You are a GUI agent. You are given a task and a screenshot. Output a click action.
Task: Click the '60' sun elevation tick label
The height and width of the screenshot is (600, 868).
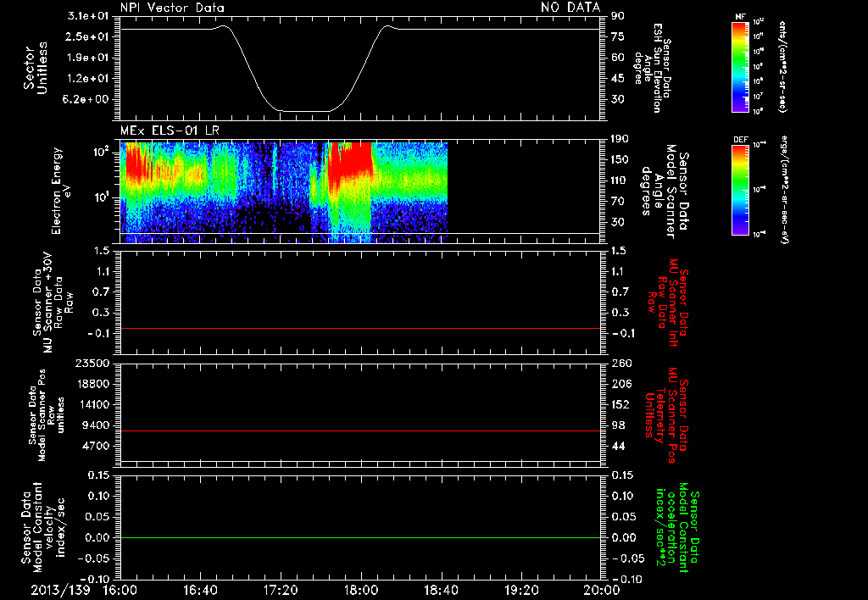tap(618, 58)
